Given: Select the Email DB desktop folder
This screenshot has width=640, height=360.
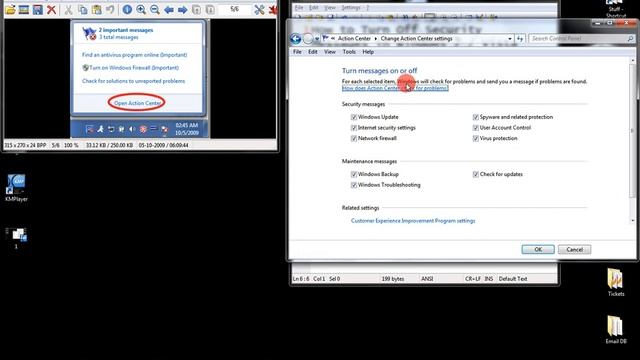Looking at the screenshot, I should click(616, 330).
